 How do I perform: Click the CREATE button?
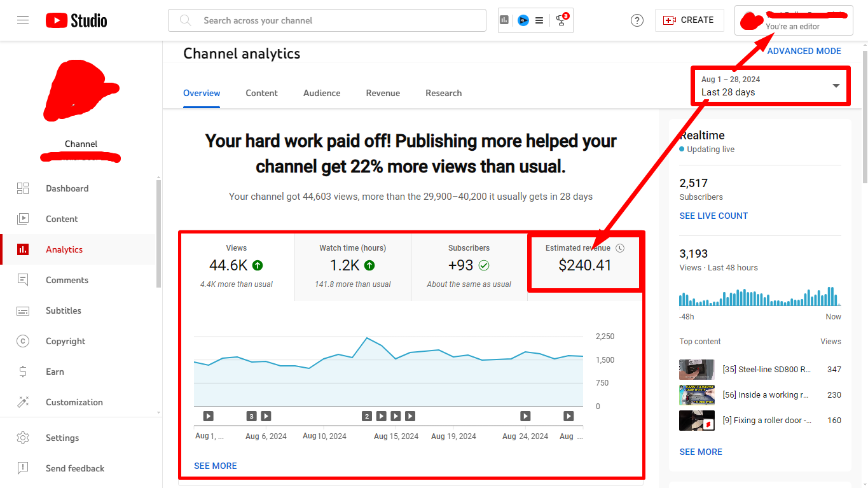click(689, 20)
